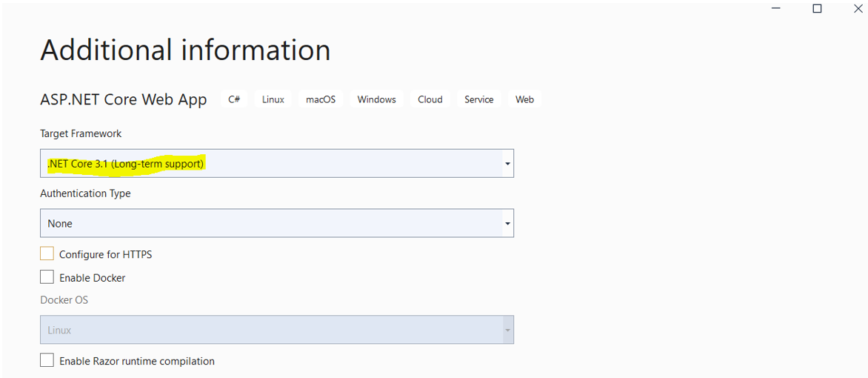Image resolution: width=868 pixels, height=378 pixels.
Task: Enable Razor runtime compilation checkbox
Action: (x=47, y=360)
